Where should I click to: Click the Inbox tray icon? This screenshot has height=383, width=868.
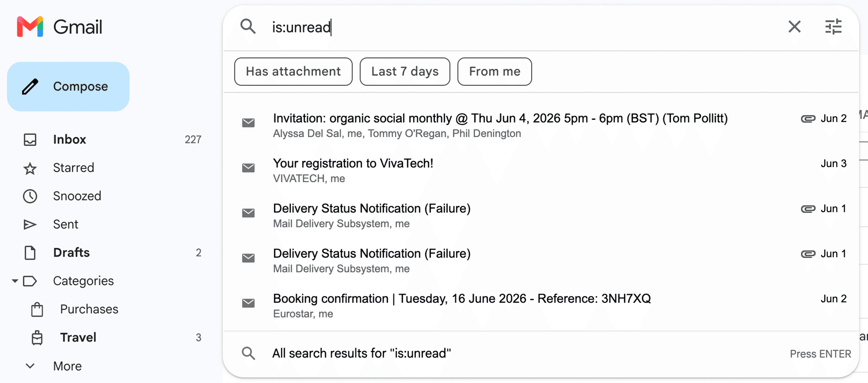point(30,139)
